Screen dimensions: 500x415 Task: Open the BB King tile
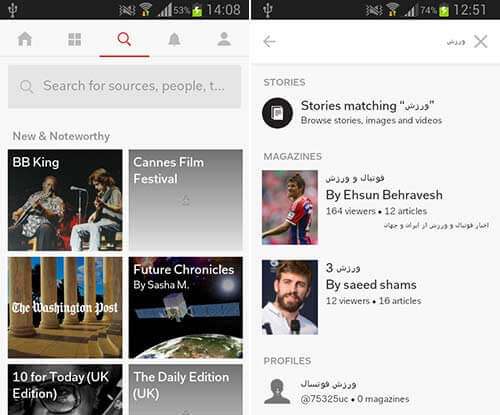click(x=65, y=200)
